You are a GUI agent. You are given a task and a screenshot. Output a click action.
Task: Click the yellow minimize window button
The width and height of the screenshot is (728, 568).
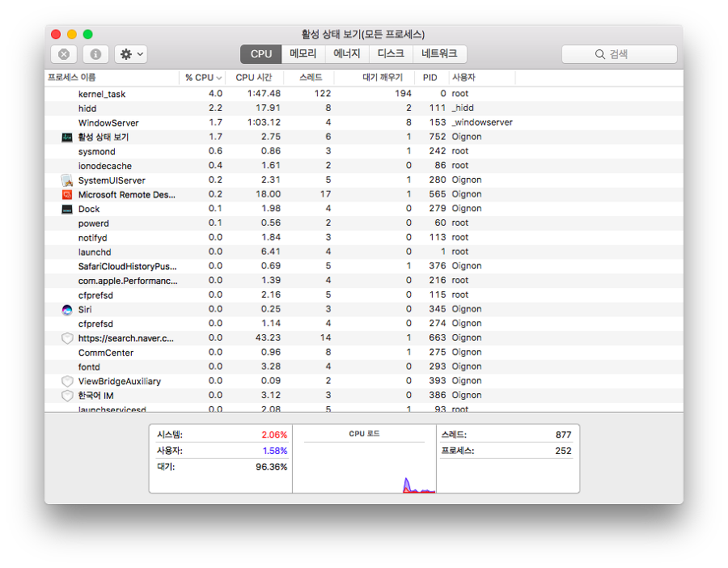point(72,34)
